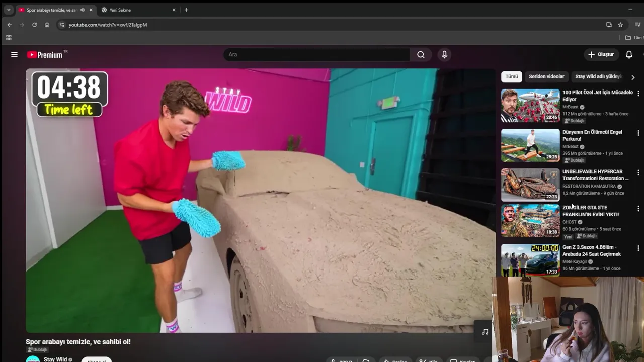644x362 pixels.
Task: Open options for 'UNBELIEVABLE HYPERCAR' video
Action: (638, 173)
